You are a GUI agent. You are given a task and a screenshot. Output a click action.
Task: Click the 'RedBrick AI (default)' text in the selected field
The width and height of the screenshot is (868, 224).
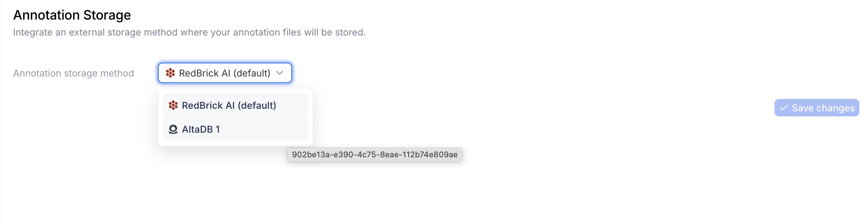[225, 73]
